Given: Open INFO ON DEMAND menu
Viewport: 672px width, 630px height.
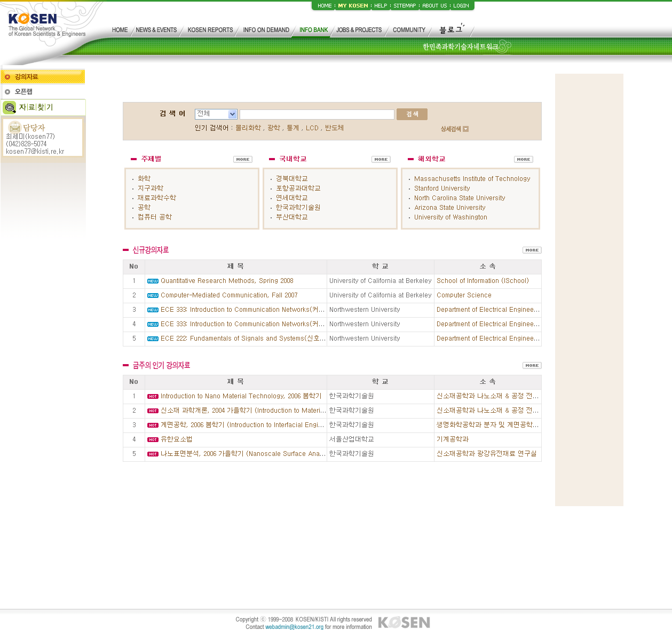Looking at the screenshot, I should pyautogui.click(x=266, y=30).
